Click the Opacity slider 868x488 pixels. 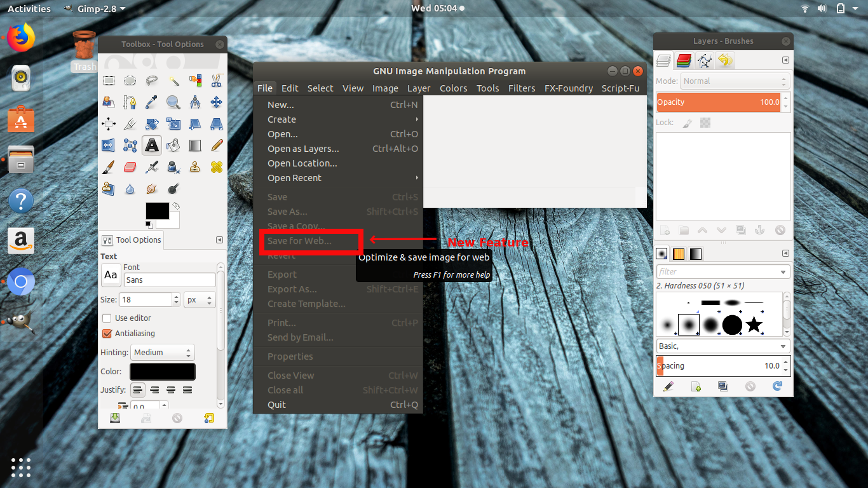(x=719, y=102)
